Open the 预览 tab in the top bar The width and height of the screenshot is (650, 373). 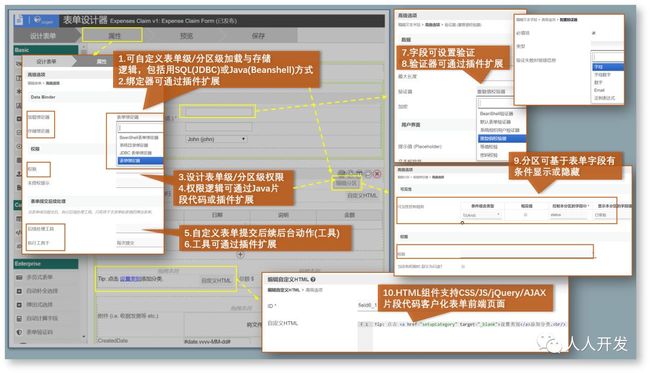tap(187, 36)
